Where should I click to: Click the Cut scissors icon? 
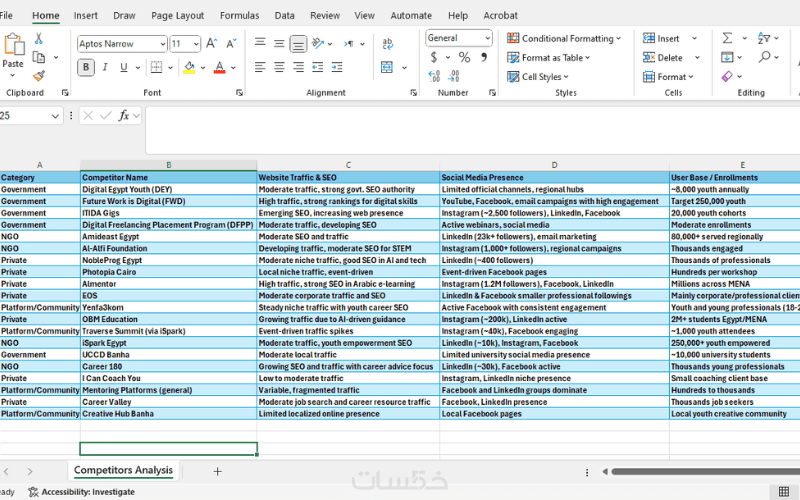coord(39,39)
